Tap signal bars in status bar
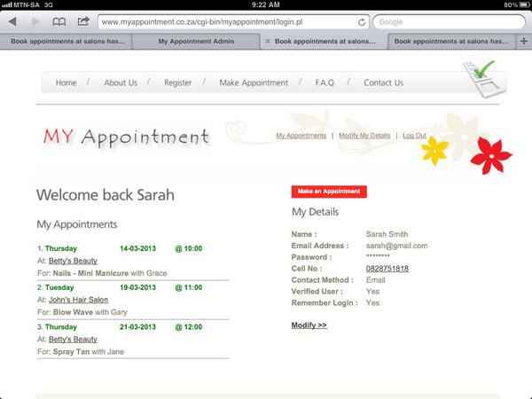This screenshot has height=399, width=532. (7, 4)
